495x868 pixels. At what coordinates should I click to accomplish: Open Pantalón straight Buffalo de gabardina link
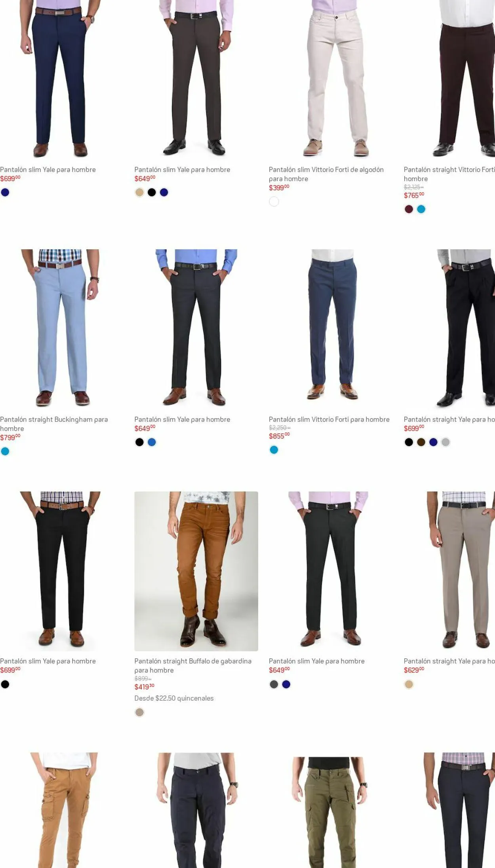pos(193,665)
